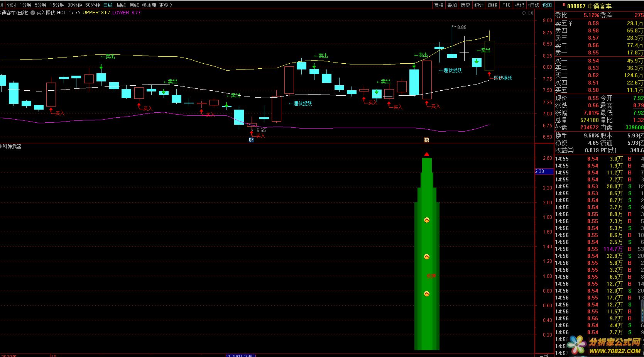Click the topmost yellow circle in green bar
The height and width of the screenshot is (357, 644).
pyautogui.click(x=427, y=220)
